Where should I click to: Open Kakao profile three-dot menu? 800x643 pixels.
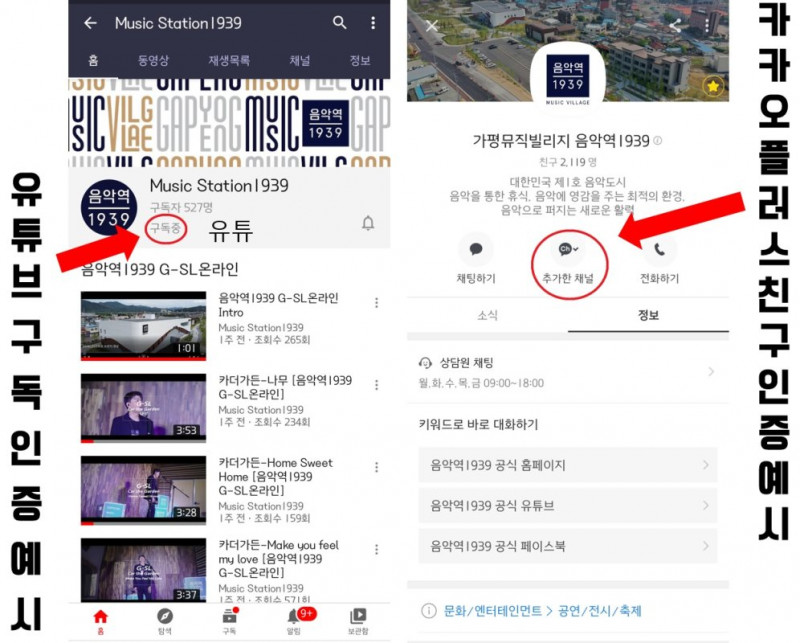(x=707, y=24)
